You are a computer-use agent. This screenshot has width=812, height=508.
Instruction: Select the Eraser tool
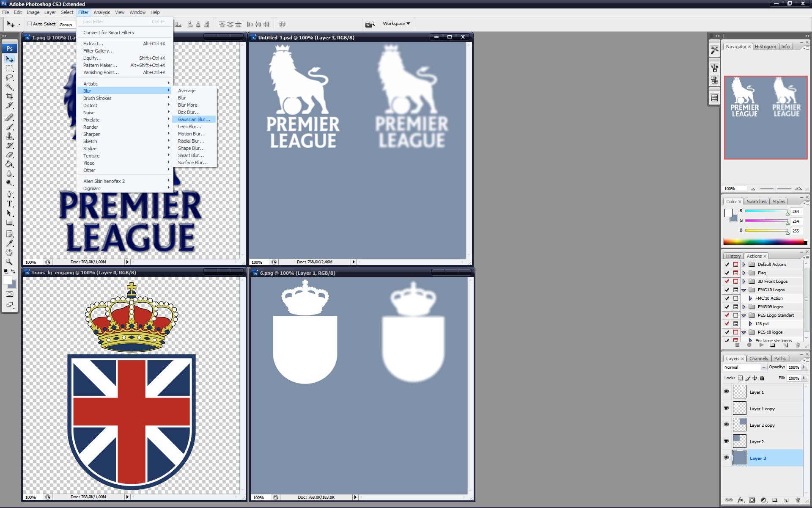[x=9, y=155]
